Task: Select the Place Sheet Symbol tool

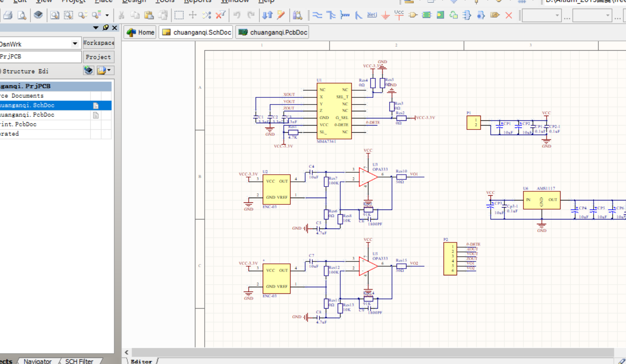Action: (x=427, y=15)
